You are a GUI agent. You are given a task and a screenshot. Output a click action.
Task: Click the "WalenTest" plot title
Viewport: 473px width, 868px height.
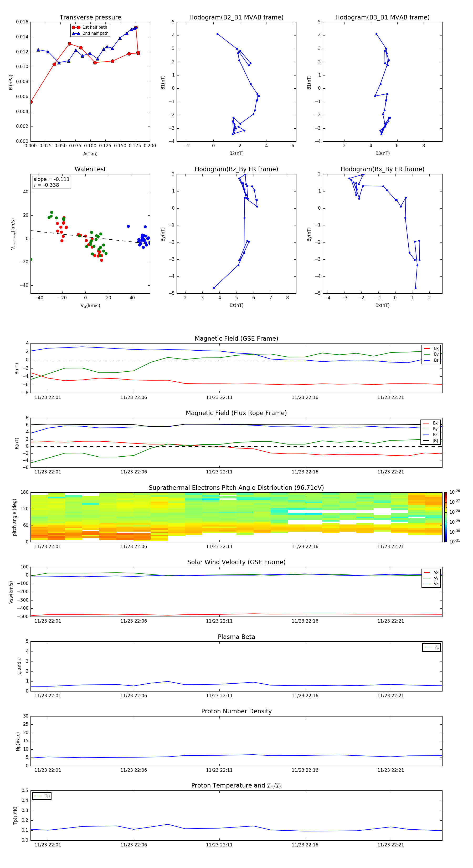pyautogui.click(x=90, y=169)
